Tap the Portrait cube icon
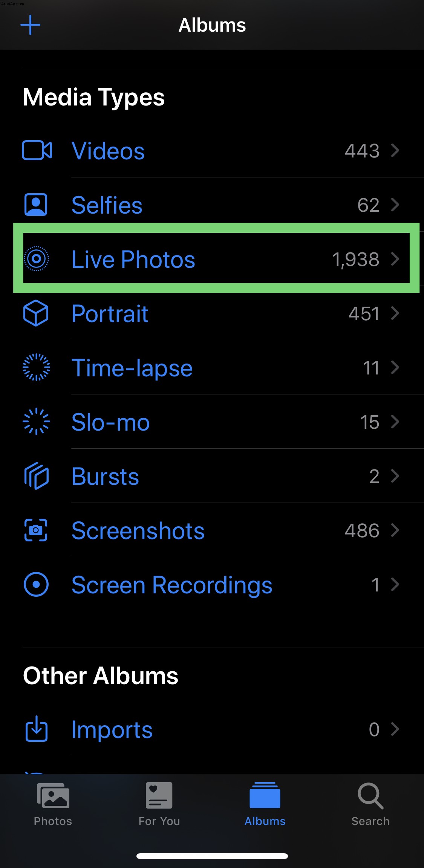Screen dimensions: 424x868 36,313
